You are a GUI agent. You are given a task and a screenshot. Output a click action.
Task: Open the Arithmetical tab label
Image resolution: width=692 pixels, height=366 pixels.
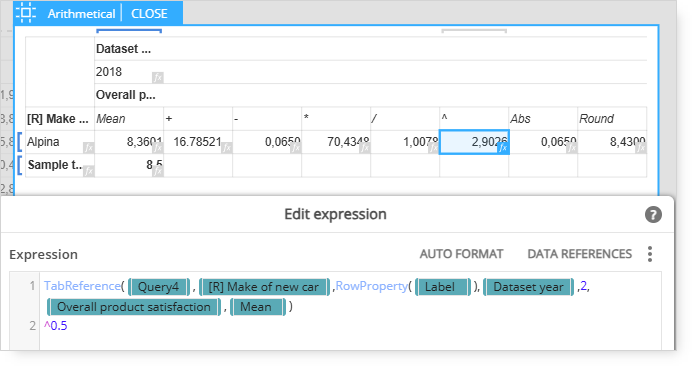(81, 14)
